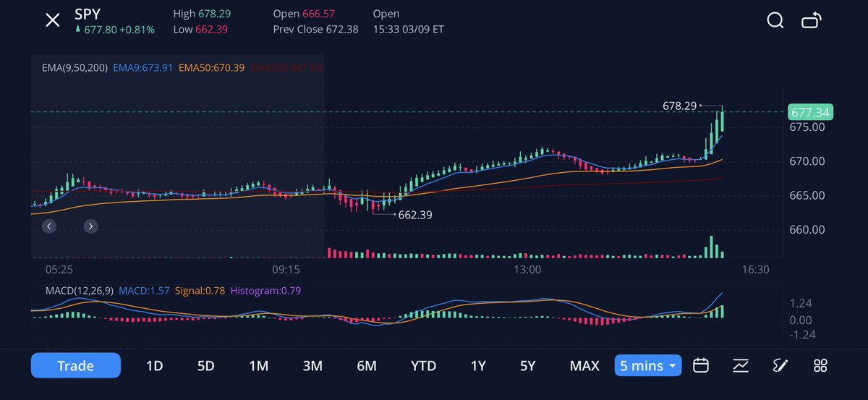Select the 1D timeframe
The width and height of the screenshot is (868, 400).
pos(154,365)
